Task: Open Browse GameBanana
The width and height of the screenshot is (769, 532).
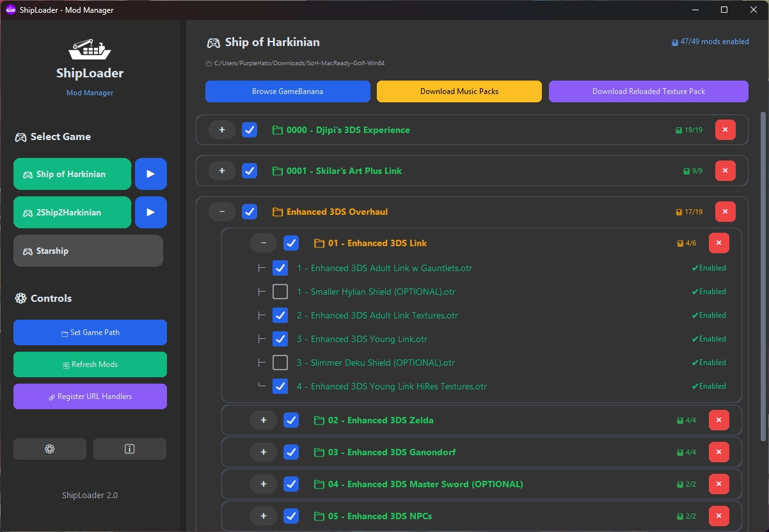Action: [287, 91]
